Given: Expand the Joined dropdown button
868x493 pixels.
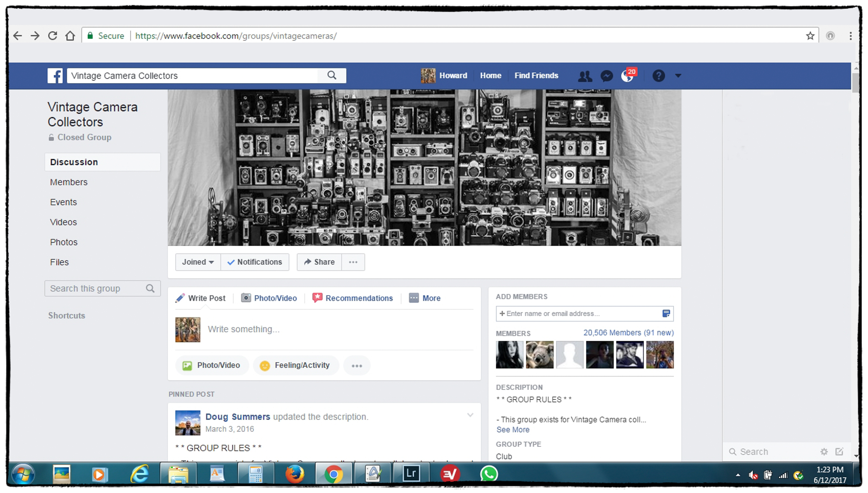Looking at the screenshot, I should point(198,262).
